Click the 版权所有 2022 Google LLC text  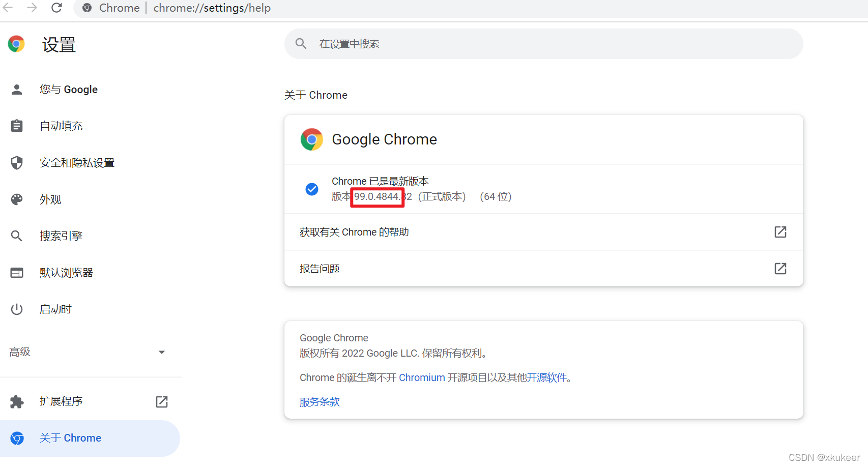359,353
